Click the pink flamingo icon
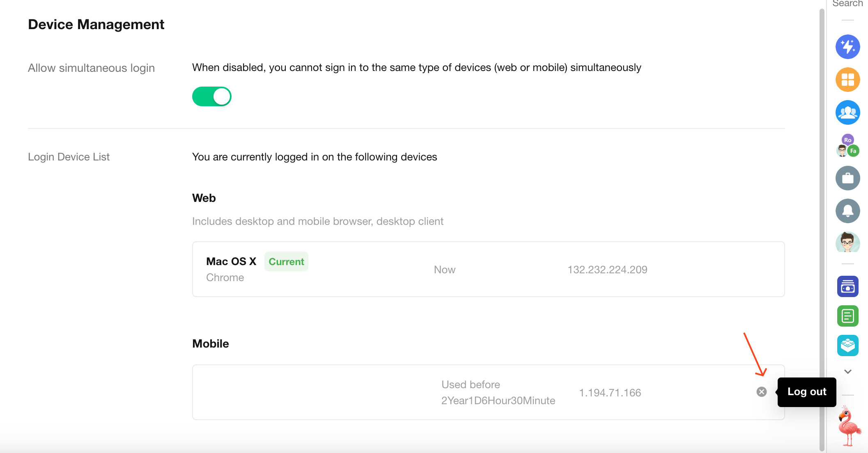The height and width of the screenshot is (453, 868). [x=848, y=426]
